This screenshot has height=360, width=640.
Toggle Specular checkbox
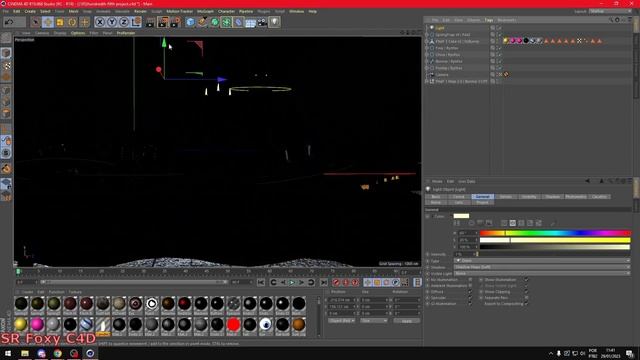[x=470, y=298]
